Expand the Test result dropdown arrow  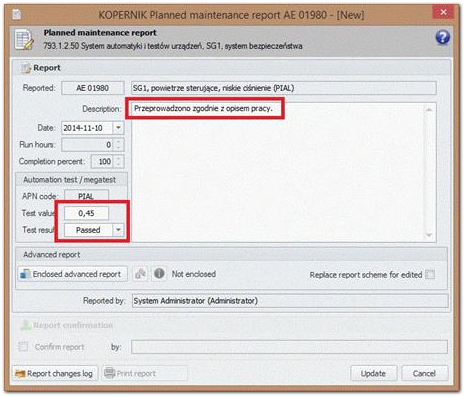point(118,230)
